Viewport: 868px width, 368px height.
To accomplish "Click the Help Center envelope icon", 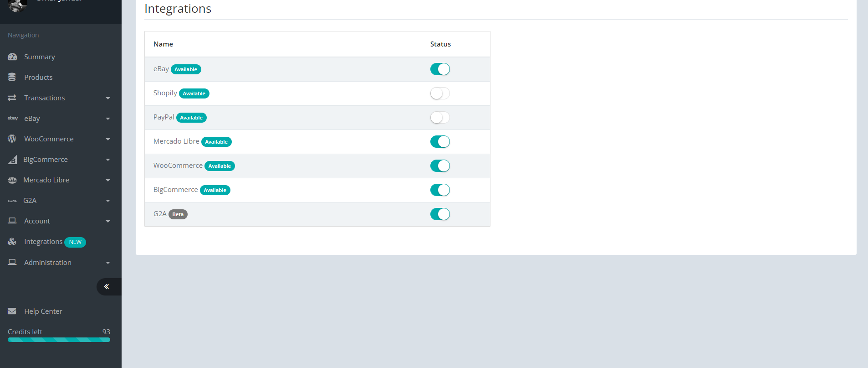I will click(12, 311).
